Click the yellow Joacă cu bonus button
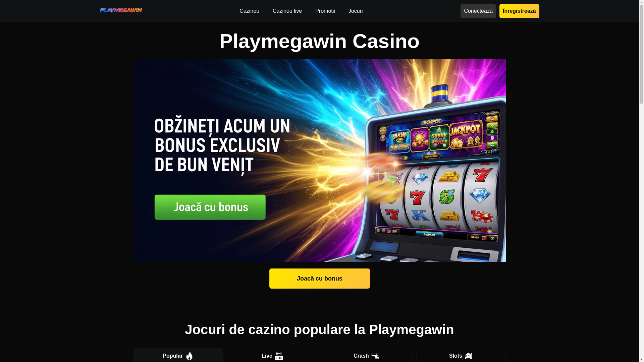This screenshot has height=362, width=644. tap(319, 279)
